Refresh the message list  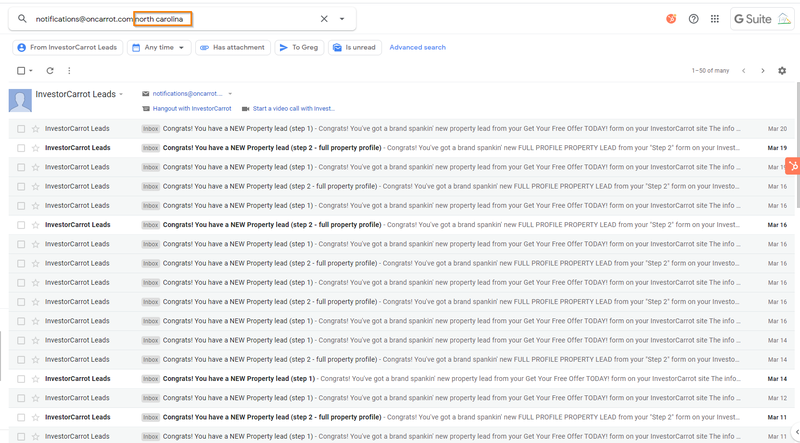50,71
